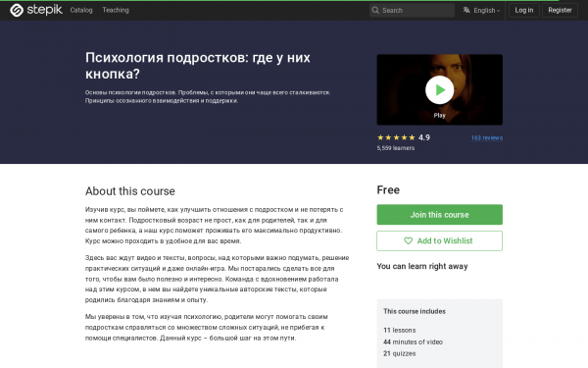
Task: Click the paragraph starting 'Мы уверены'
Action: (206, 327)
